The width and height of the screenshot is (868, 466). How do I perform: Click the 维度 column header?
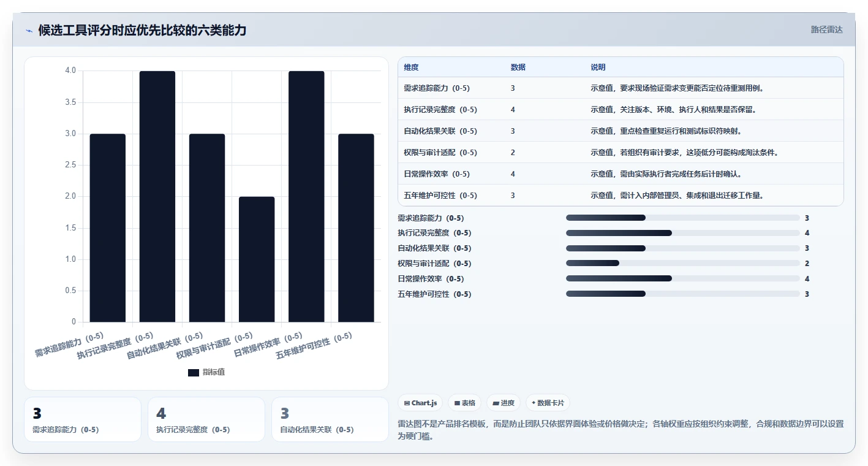pyautogui.click(x=412, y=67)
